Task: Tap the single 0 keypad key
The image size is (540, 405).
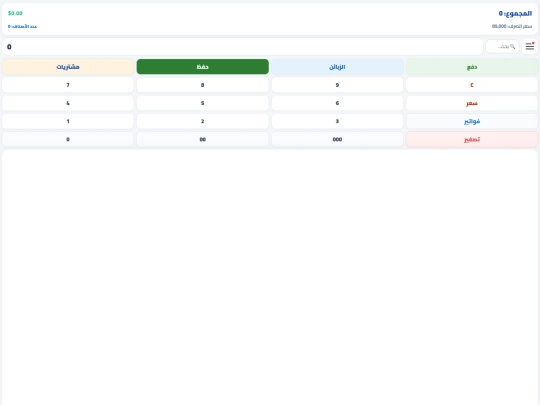Action: pos(68,139)
